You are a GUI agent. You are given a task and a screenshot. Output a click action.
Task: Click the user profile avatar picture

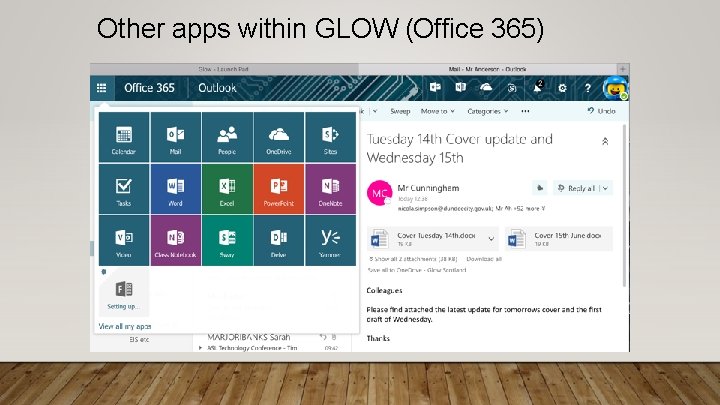coord(615,87)
